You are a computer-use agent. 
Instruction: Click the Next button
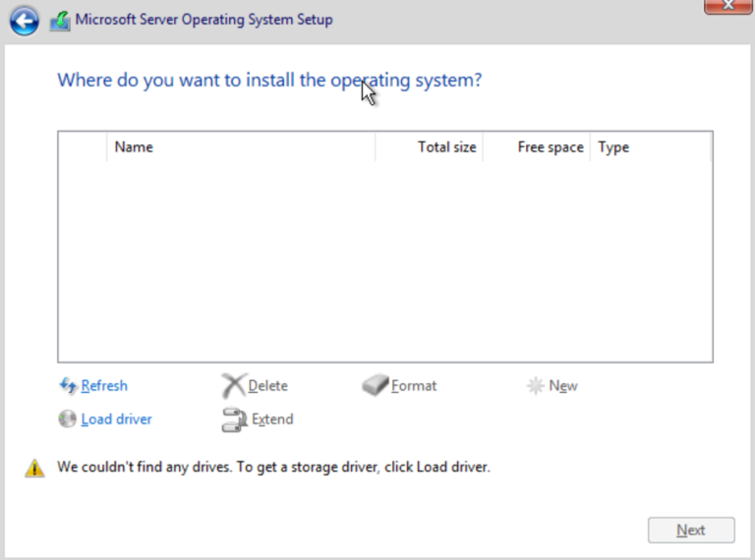(691, 531)
